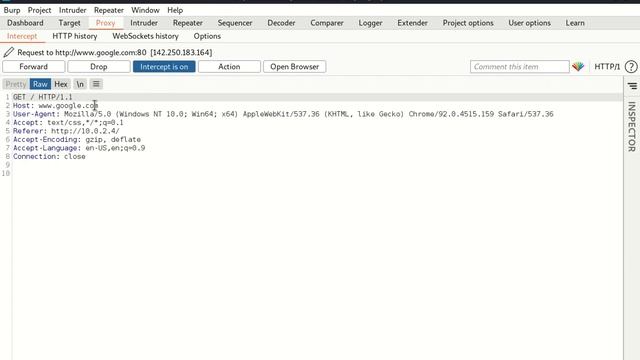Click the GET / HTTP/1.1 request line
The height and width of the screenshot is (360, 640).
[42, 97]
